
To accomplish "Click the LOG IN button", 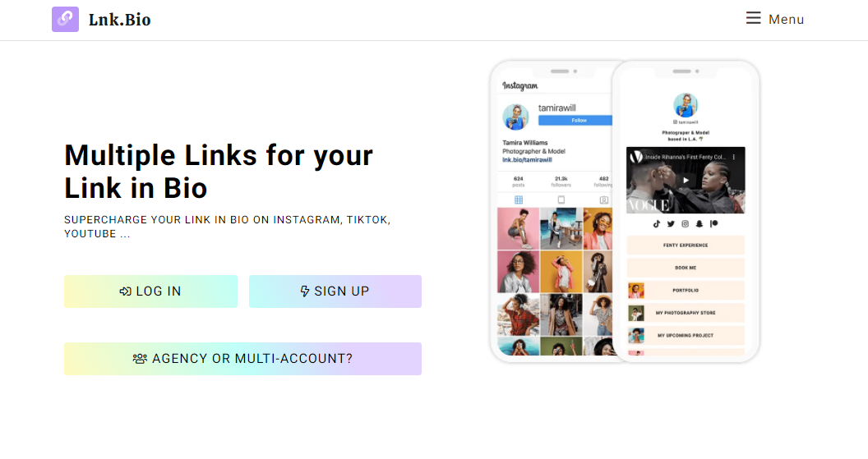I will pos(150,291).
